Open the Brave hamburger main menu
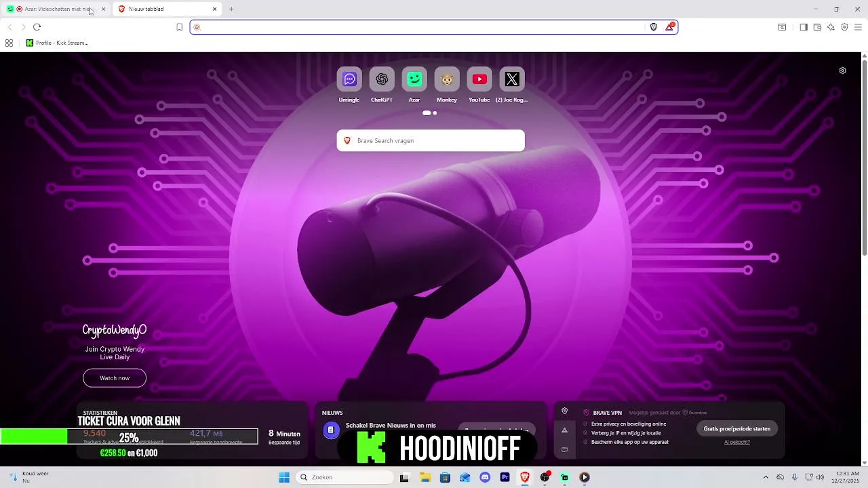The height and width of the screenshot is (488, 868). click(x=859, y=27)
